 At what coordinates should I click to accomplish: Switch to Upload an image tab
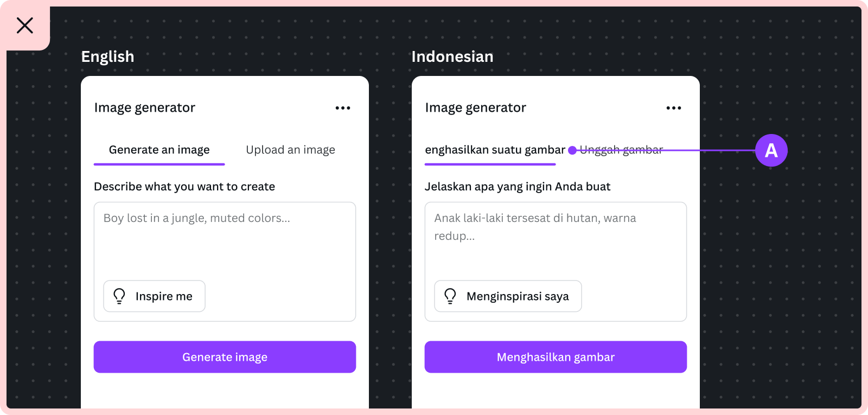click(290, 150)
